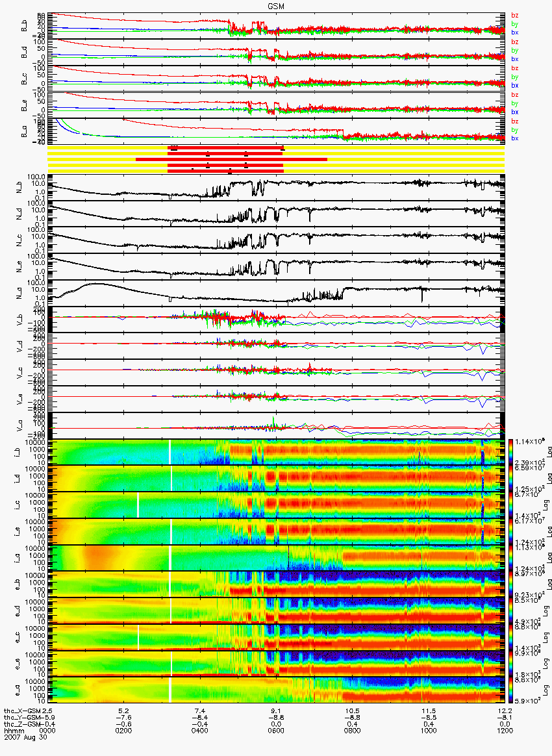Viewport: 552px width, 756px height.
Task: Click the bz legend label beside panel B_d
Action: (x=514, y=42)
